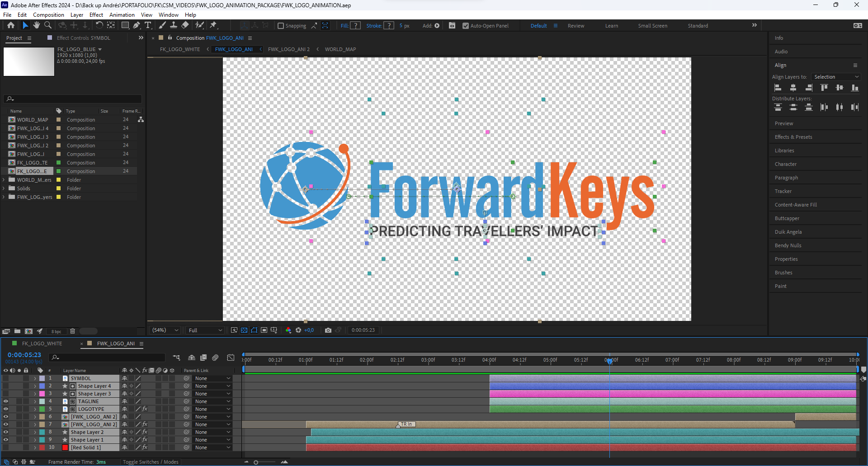The image size is (868, 466).
Task: Open the Full resolution dropdown
Action: pyautogui.click(x=205, y=330)
